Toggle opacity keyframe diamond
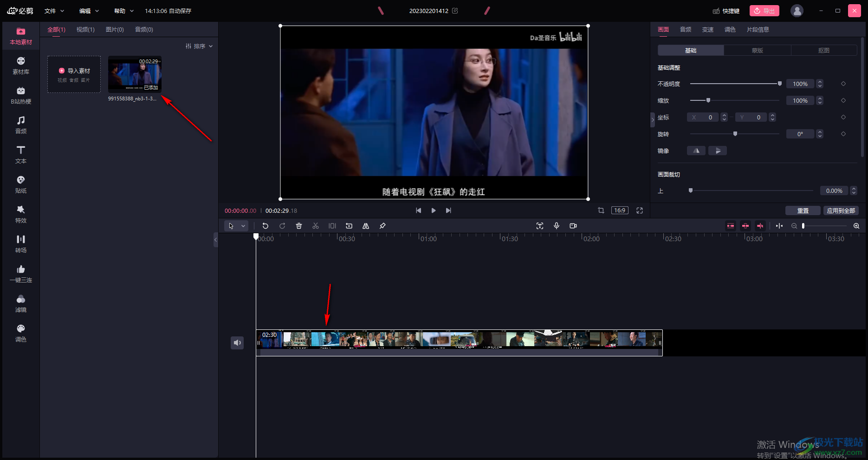Screen dimensions: 868x460 coord(843,84)
